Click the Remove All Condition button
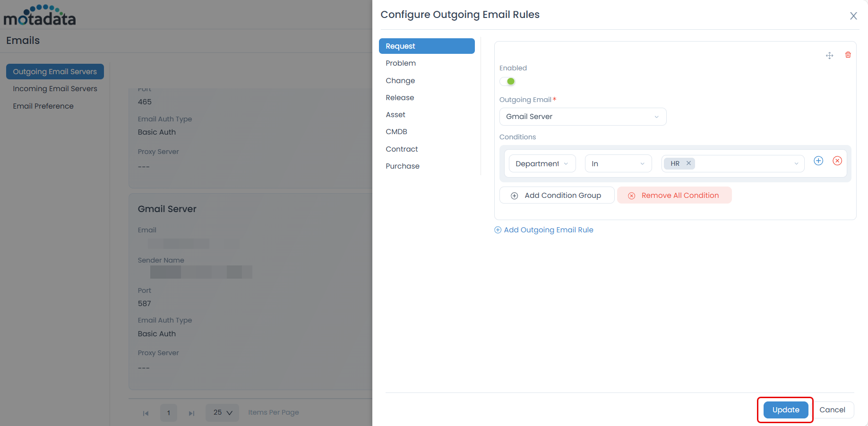This screenshot has height=426, width=868. coord(674,196)
